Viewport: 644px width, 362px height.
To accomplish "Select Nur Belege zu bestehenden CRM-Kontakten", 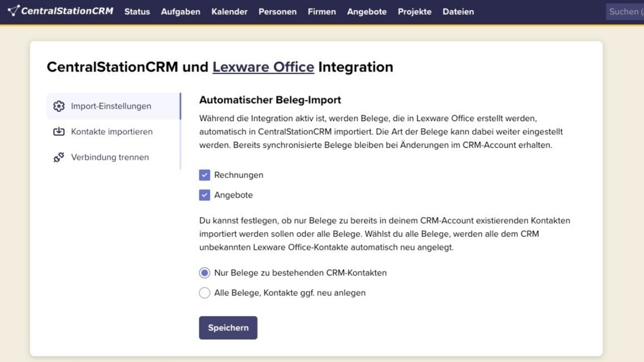I will 205,273.
